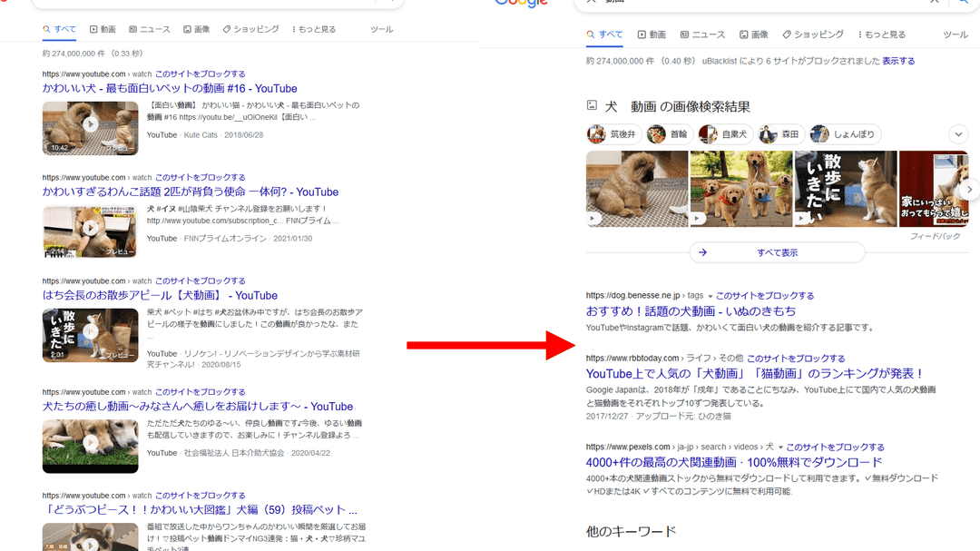The image size is (980, 551).
Task: Open result はち会長のお散歩アピール【犬動画】
Action: pyautogui.click(x=160, y=295)
